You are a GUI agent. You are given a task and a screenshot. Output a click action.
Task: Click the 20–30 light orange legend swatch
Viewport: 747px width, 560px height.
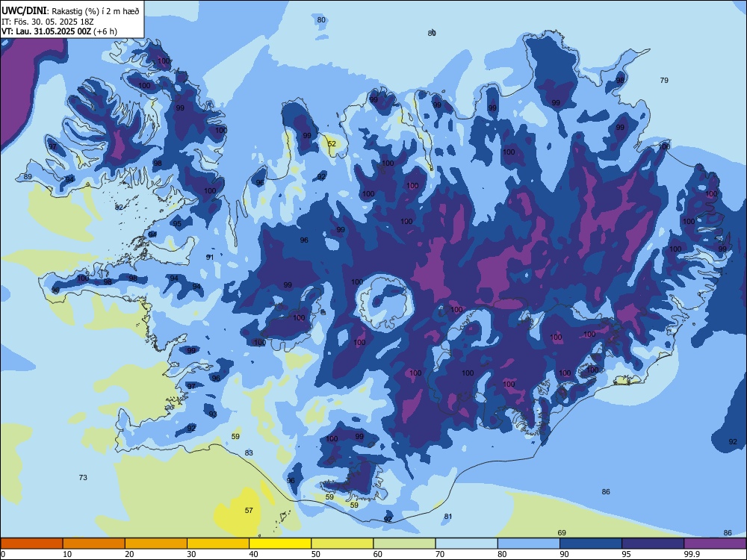[156, 544]
